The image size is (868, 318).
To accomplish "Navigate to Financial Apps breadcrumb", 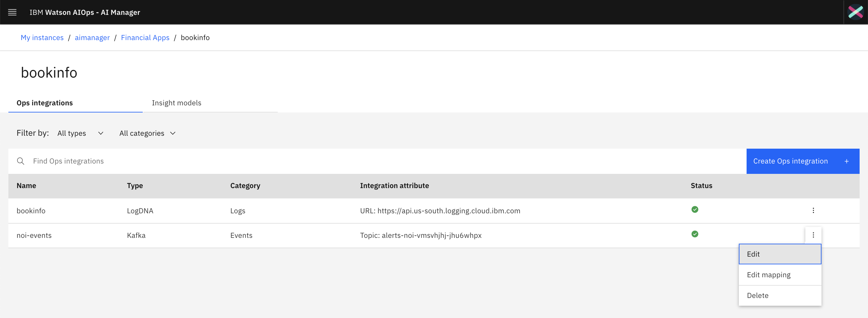I will [x=145, y=37].
